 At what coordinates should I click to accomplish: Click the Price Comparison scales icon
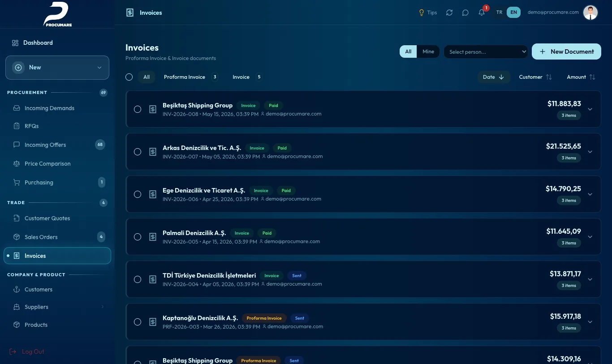click(x=17, y=164)
